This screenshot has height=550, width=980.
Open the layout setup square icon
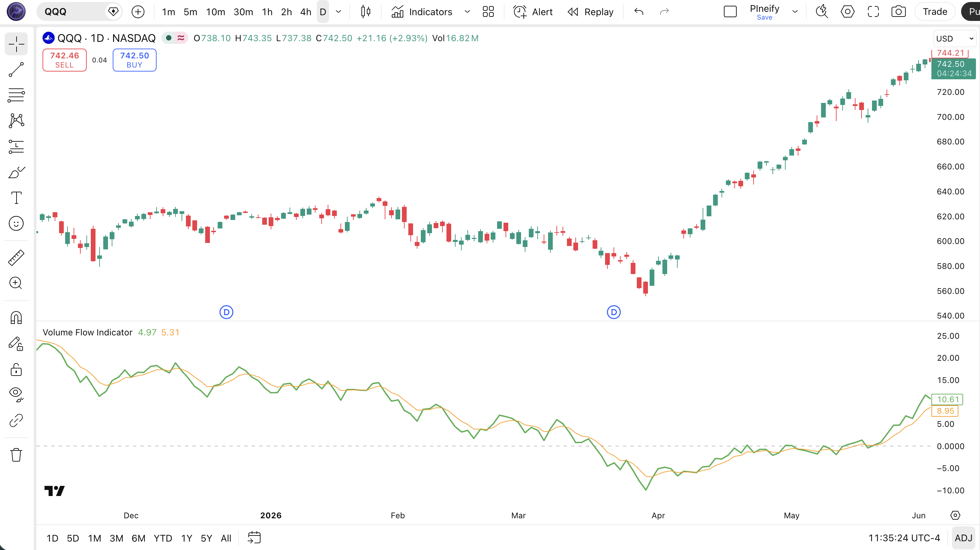(730, 12)
